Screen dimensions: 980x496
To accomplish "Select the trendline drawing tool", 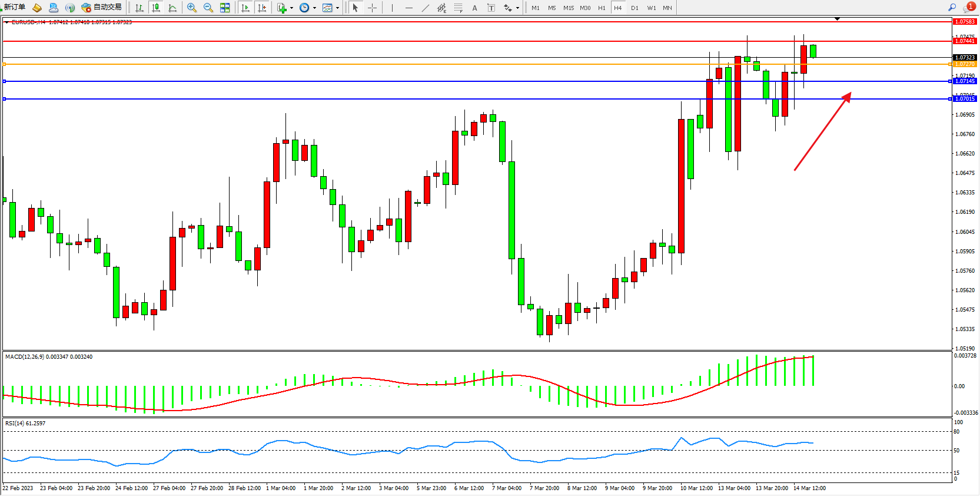I will tap(425, 8).
